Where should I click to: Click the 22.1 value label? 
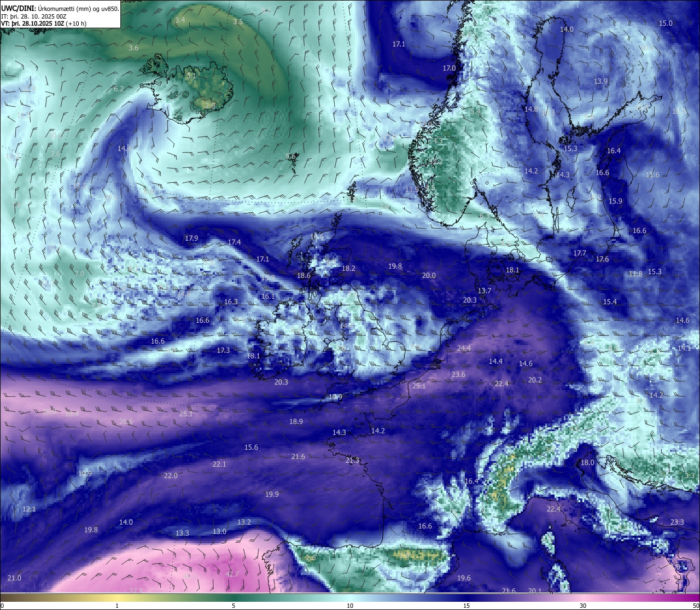(219, 464)
